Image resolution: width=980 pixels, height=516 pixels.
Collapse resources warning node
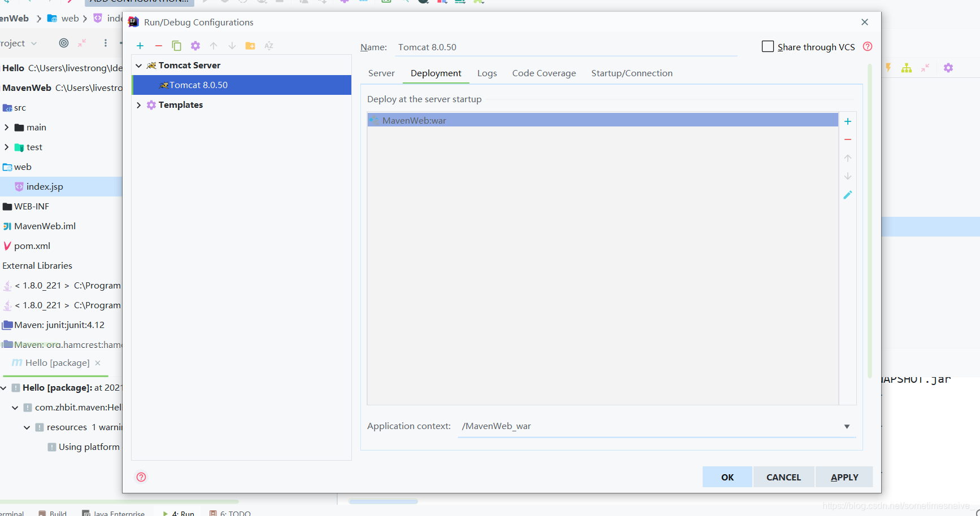point(27,427)
